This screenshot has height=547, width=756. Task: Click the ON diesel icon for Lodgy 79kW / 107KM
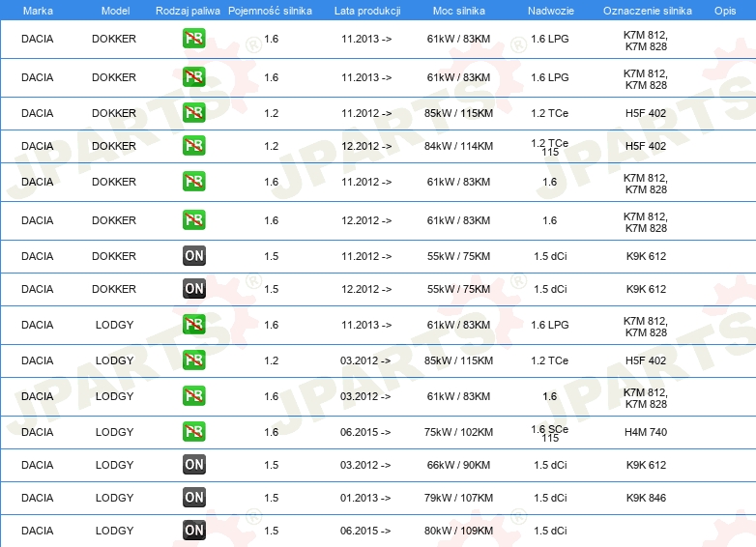[x=194, y=498]
